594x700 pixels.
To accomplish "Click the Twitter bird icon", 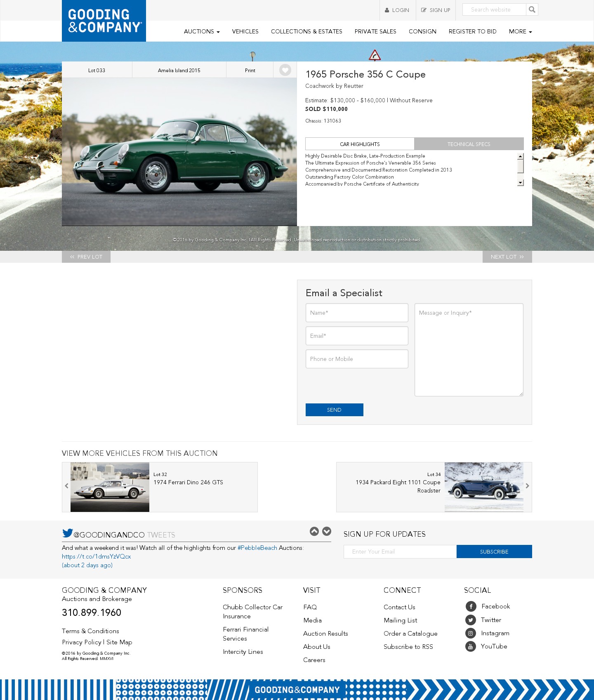I will (x=68, y=533).
